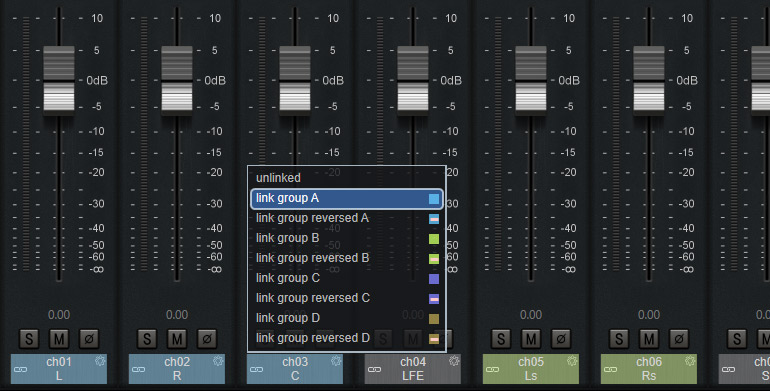The image size is (770, 391).
Task: Solo channel ch02 R
Action: (147, 338)
